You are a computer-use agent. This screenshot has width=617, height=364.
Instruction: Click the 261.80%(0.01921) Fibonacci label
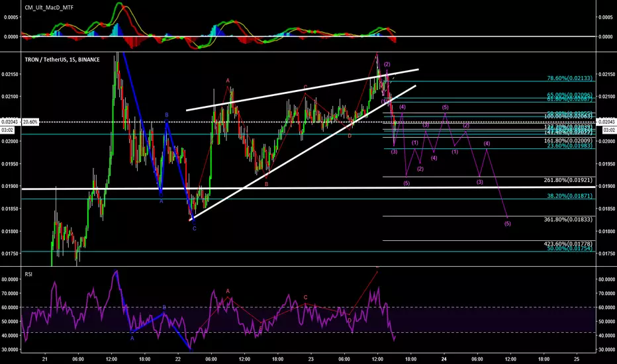click(568, 180)
